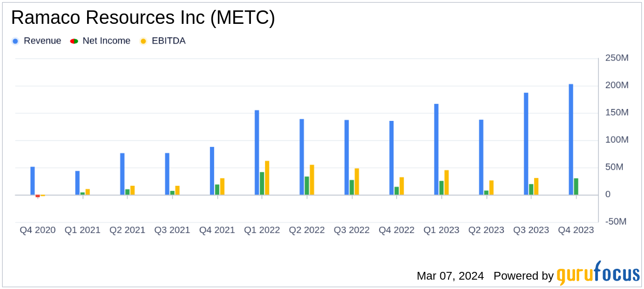Viewport: 644px width, 289px height.
Task: Click the Q1 2023 yellow EBITDA bar
Action: [446, 183]
